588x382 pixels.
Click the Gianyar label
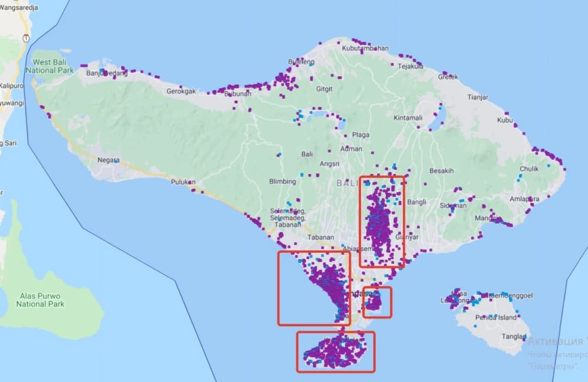pos(407,237)
